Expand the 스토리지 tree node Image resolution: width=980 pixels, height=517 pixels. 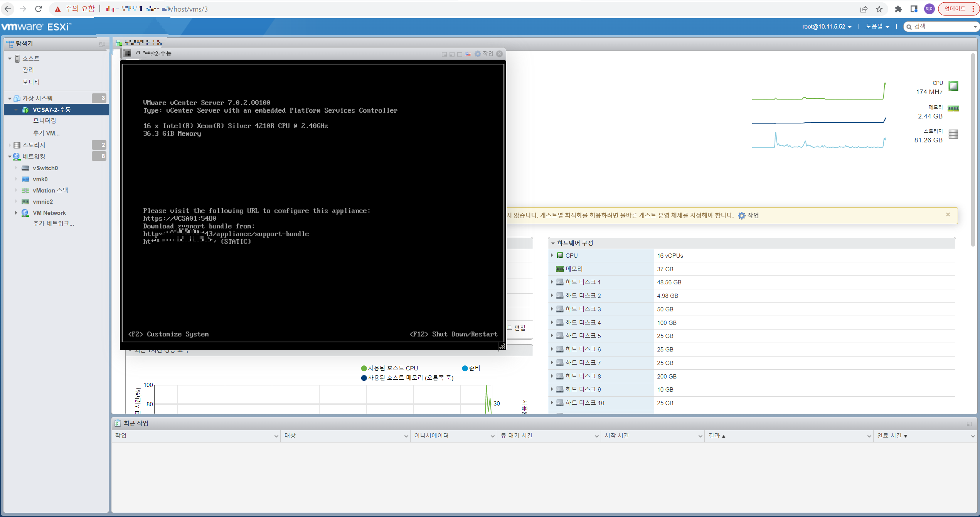[x=10, y=145]
